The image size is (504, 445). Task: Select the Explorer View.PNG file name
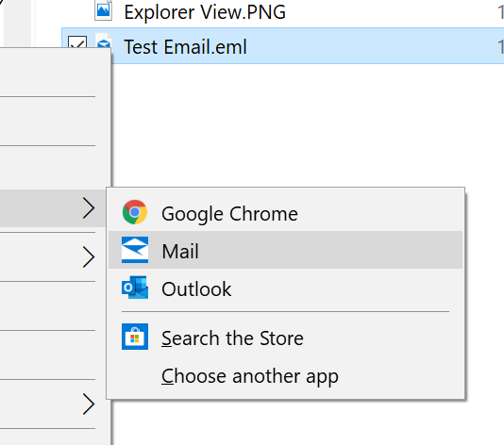tap(205, 12)
